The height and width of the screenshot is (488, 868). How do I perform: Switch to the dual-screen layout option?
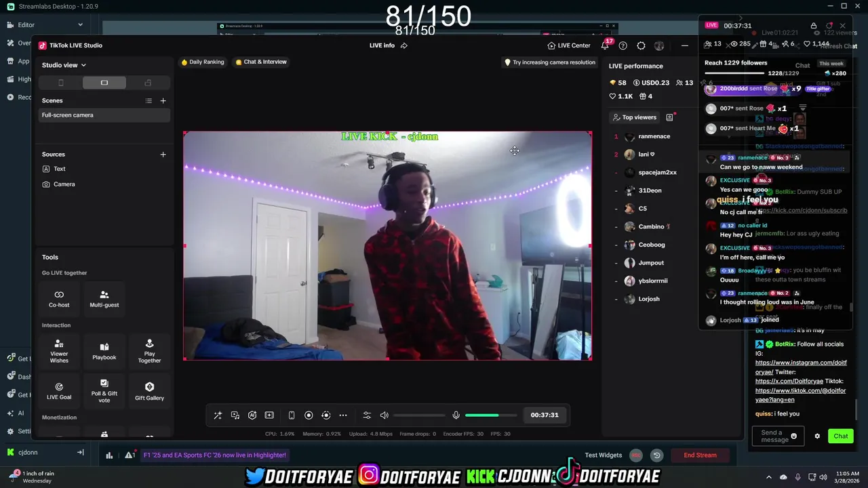pyautogui.click(x=148, y=83)
